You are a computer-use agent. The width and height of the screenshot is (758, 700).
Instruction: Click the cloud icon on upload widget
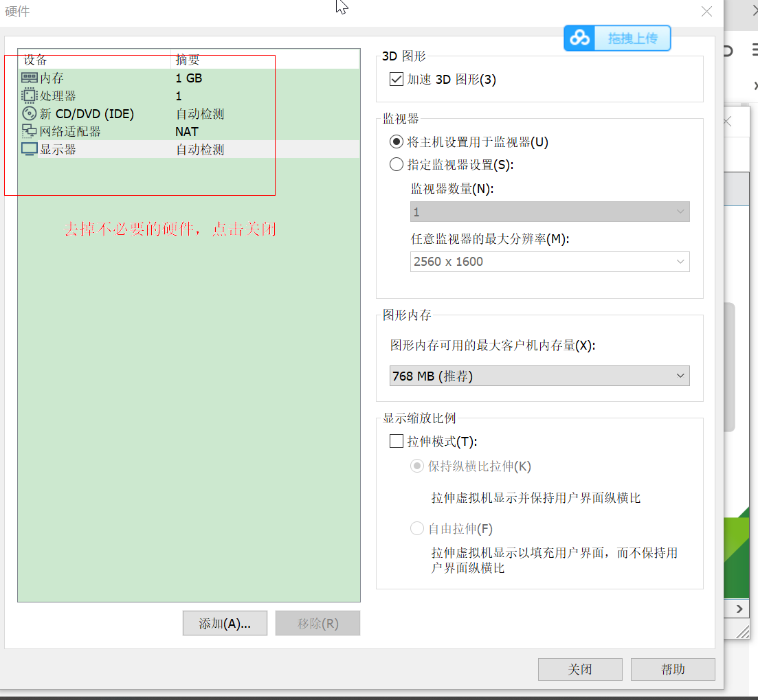click(579, 38)
